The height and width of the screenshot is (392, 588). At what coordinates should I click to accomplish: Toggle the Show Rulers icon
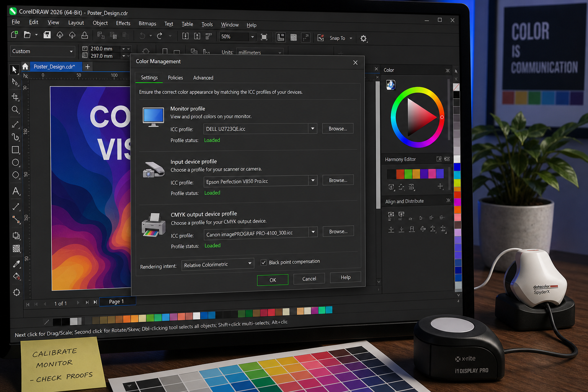(x=281, y=37)
